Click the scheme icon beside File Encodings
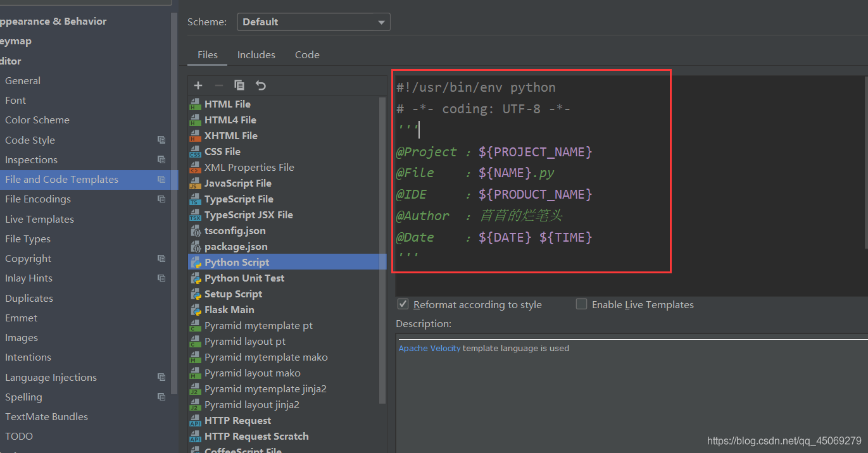This screenshot has height=453, width=868. [161, 199]
